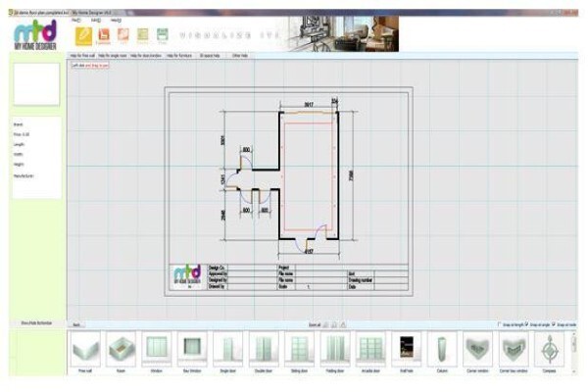
Task: Select the Room tool thumbnail
Action: (121, 349)
